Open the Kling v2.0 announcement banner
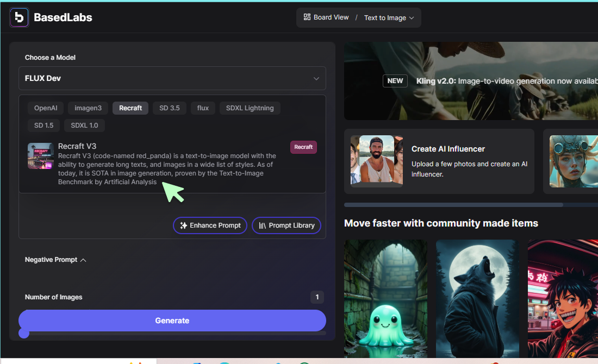The image size is (598, 364). coord(471,81)
